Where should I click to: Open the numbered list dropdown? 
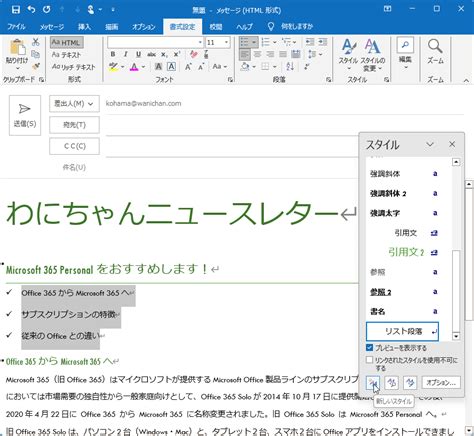[x=275, y=42]
